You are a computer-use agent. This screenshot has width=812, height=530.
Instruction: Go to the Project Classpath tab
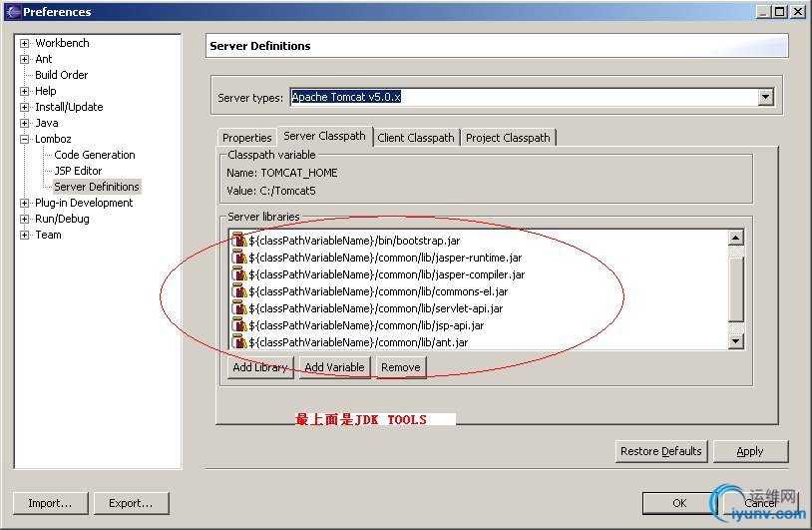point(508,138)
